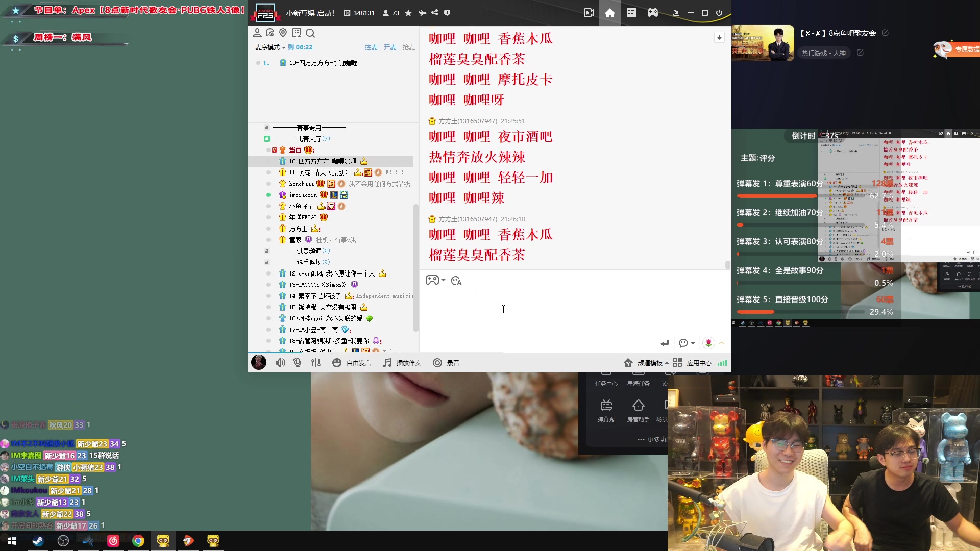The height and width of the screenshot is (551, 980).
Task: Toggle the microphone icon on the bottom bar
Action: (298, 363)
